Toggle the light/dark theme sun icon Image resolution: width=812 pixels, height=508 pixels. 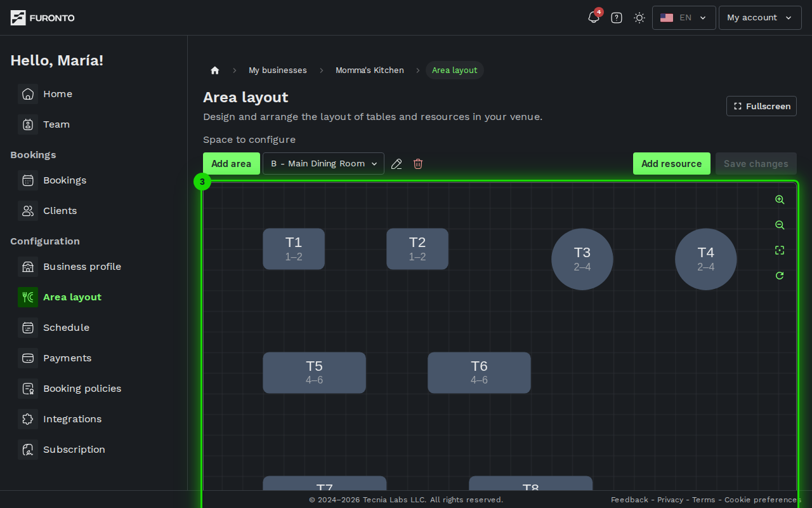click(x=639, y=18)
